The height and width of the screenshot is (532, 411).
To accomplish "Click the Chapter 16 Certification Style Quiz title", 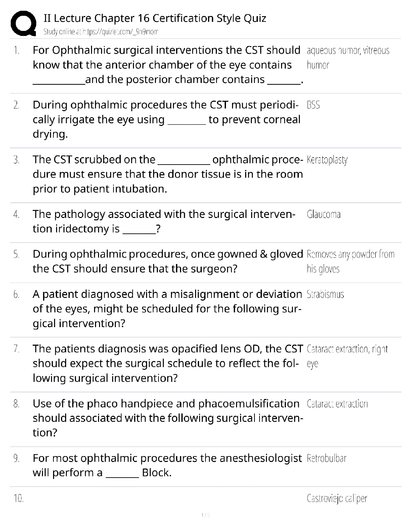I will [155, 18].
